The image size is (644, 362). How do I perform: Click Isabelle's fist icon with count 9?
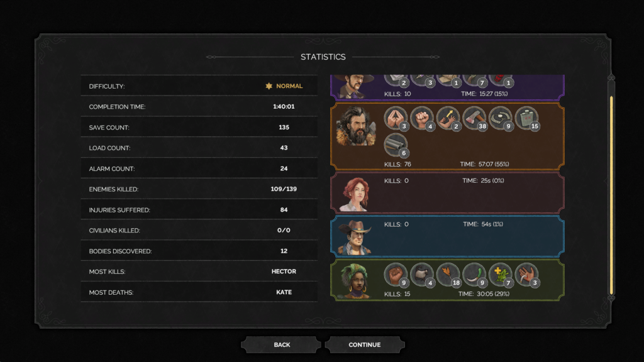point(396,275)
